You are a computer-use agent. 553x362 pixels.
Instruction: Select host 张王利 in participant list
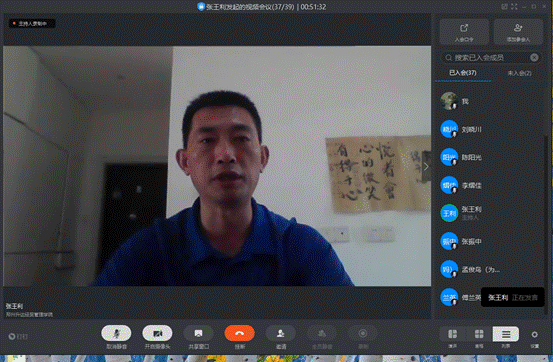click(490, 213)
